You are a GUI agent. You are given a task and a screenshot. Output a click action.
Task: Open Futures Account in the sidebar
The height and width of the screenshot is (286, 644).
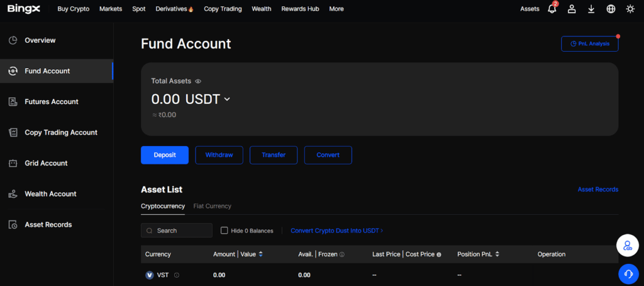tap(52, 101)
